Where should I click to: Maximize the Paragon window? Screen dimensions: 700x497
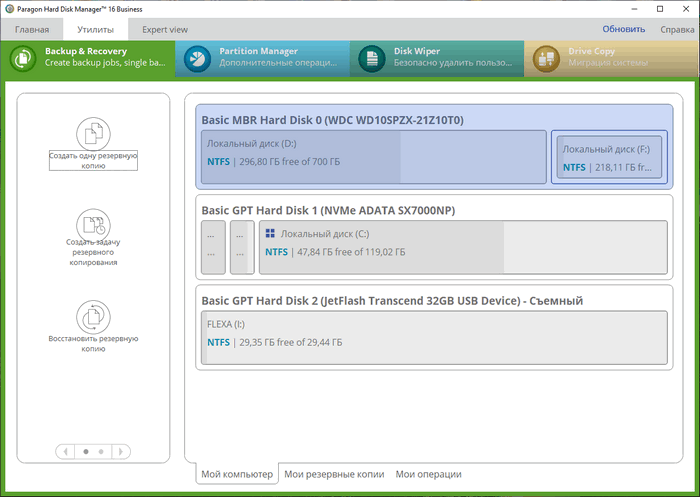660,9
